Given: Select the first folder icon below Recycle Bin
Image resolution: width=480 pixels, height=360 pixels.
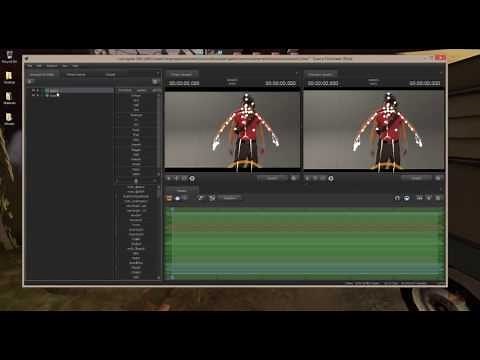Looking at the screenshot, I should tap(9, 78).
